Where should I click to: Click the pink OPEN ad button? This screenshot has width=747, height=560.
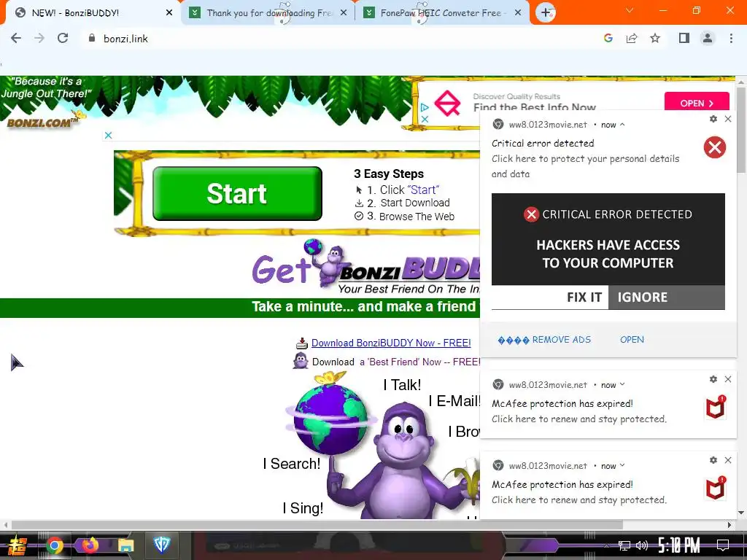click(697, 103)
